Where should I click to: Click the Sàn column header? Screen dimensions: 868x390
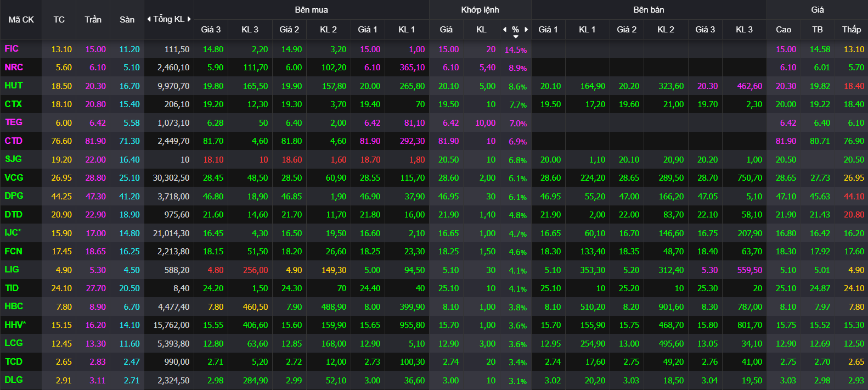coord(127,20)
